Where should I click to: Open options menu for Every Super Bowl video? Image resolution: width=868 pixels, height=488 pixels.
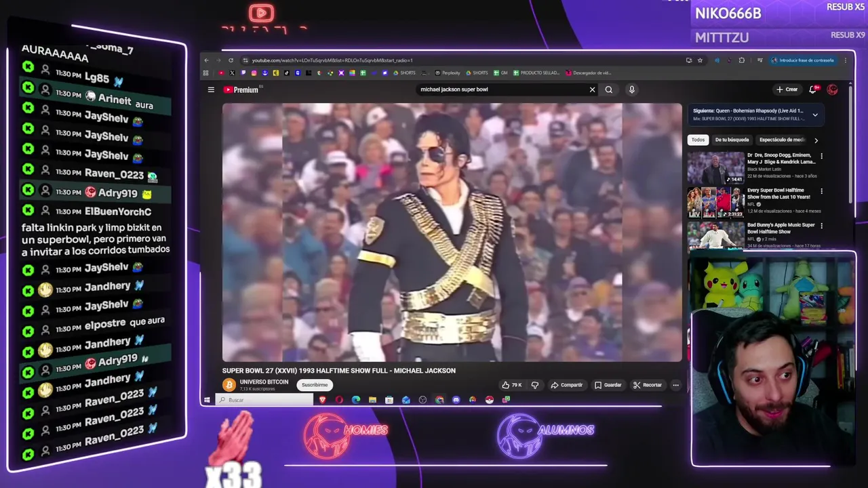point(821,191)
